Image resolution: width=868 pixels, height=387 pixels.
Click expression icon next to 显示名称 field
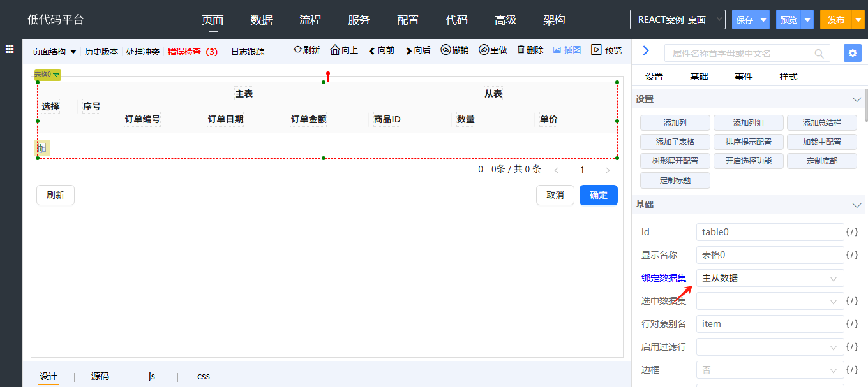click(x=851, y=255)
